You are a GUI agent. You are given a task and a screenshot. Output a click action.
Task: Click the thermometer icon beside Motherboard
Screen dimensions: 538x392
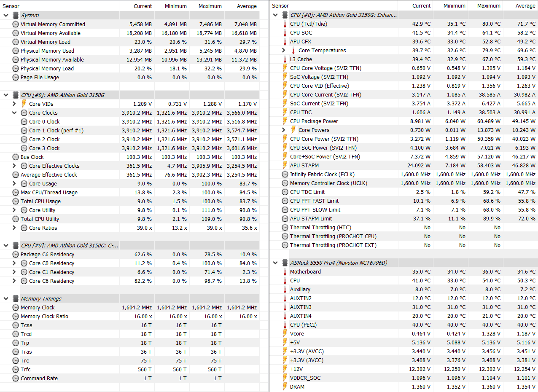pyautogui.click(x=285, y=272)
